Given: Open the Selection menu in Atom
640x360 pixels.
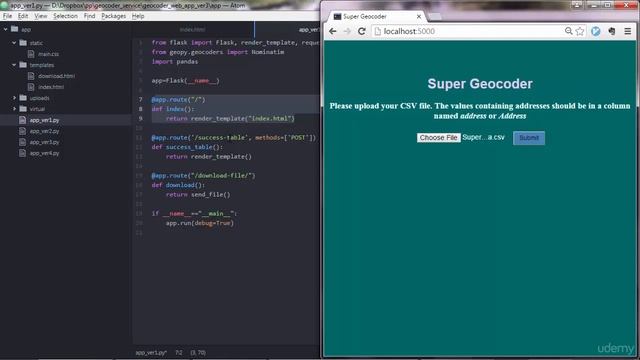Looking at the screenshot, I should pos(65,16).
